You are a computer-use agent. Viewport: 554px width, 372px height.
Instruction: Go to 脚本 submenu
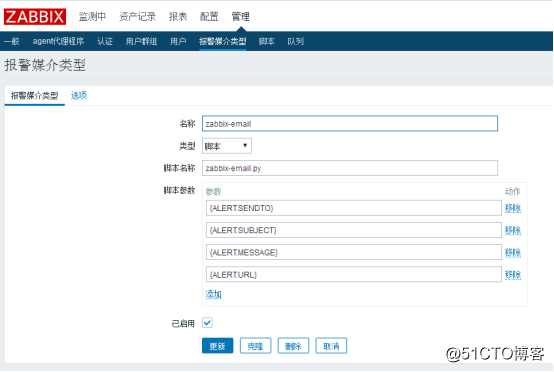[x=267, y=41]
